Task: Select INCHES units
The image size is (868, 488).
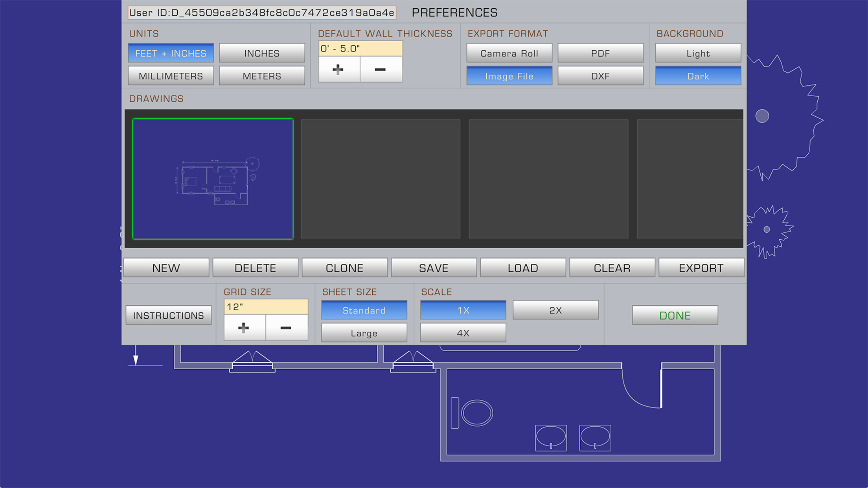Action: [x=262, y=53]
